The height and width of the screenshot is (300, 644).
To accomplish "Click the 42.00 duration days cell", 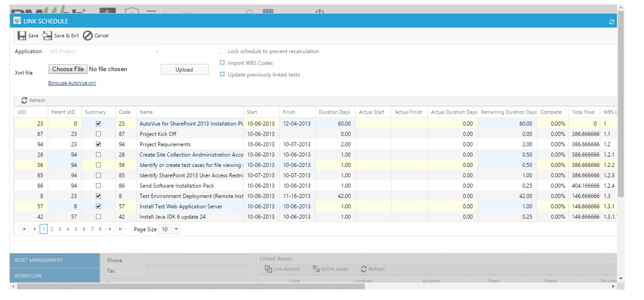I will (335, 196).
